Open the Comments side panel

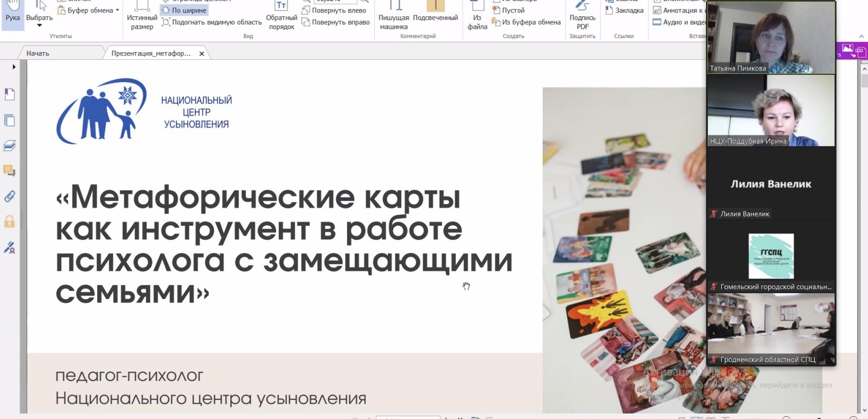coord(10,171)
